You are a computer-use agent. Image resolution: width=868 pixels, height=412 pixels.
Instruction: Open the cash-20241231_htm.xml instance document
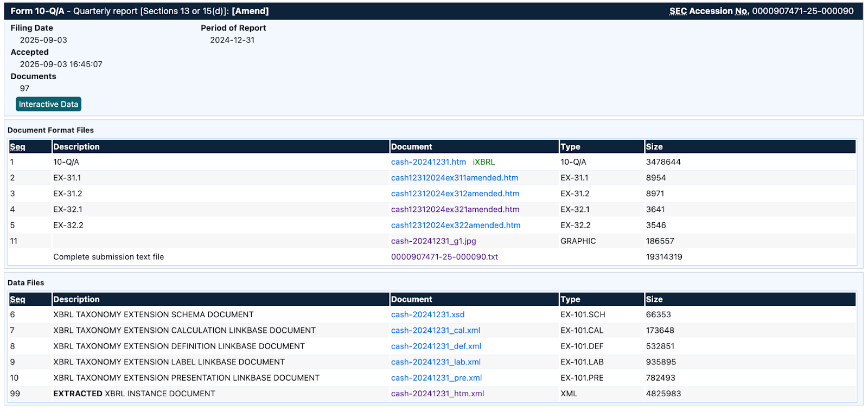pyautogui.click(x=437, y=394)
